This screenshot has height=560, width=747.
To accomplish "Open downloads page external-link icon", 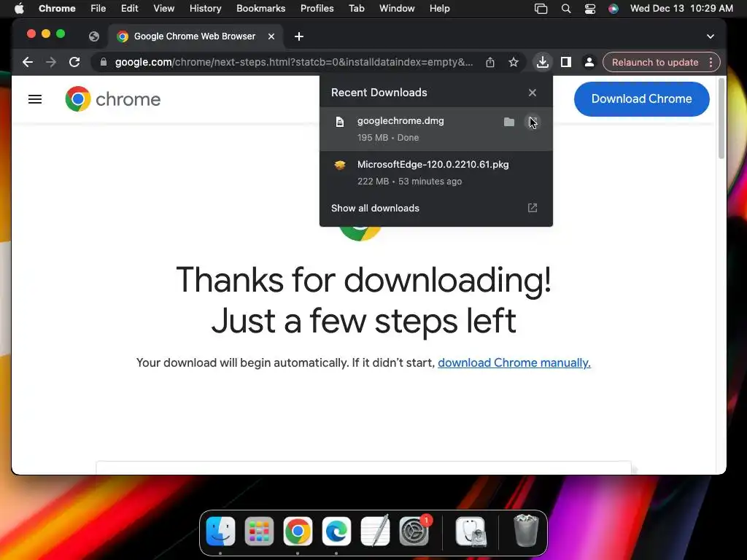I will tap(532, 208).
